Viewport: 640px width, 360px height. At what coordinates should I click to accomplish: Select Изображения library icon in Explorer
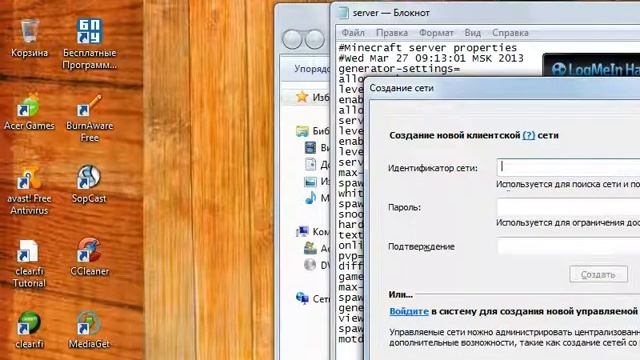(310, 181)
